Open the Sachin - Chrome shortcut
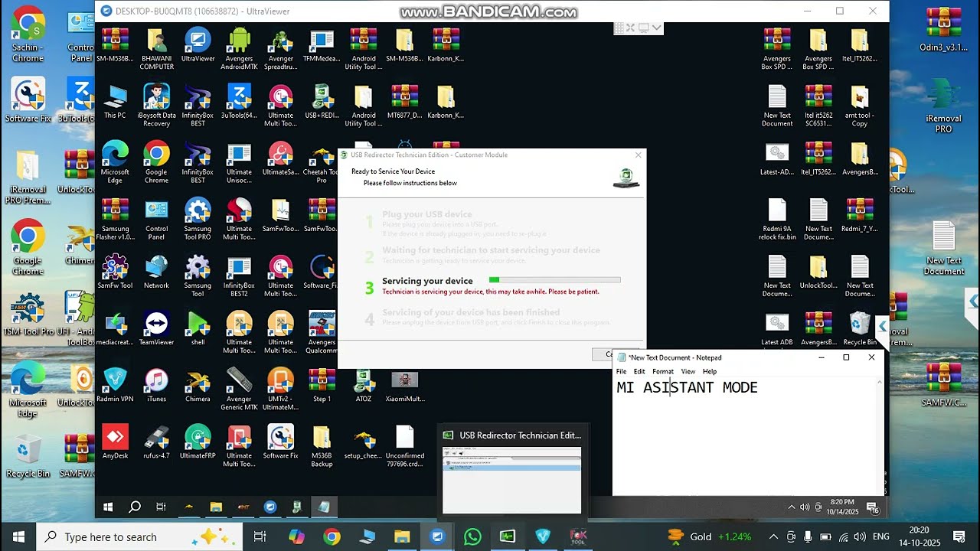This screenshot has height=551, width=980. [28, 34]
